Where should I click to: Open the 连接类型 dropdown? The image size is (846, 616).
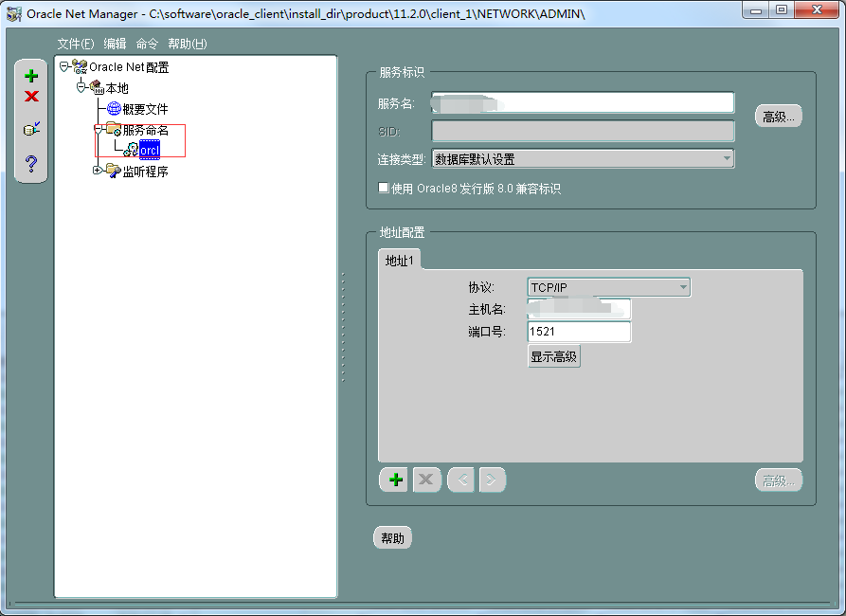tap(726, 158)
